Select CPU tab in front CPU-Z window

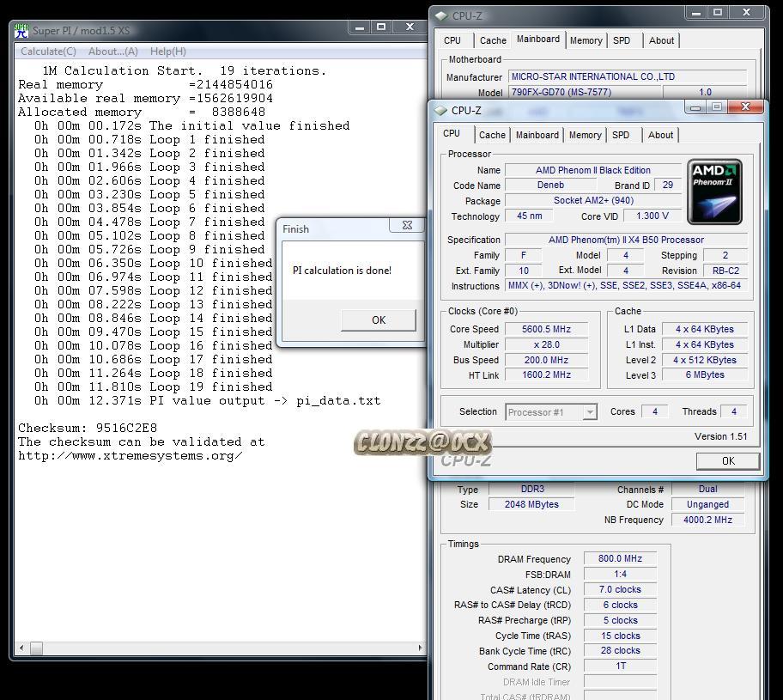pos(452,133)
